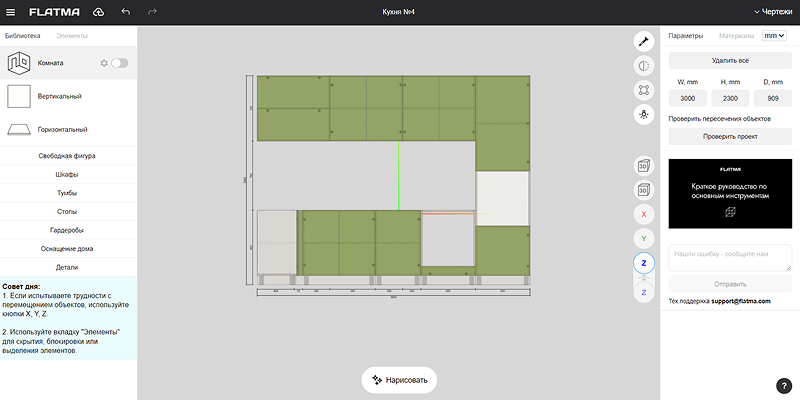Switch to the Элементы tab

72,36
